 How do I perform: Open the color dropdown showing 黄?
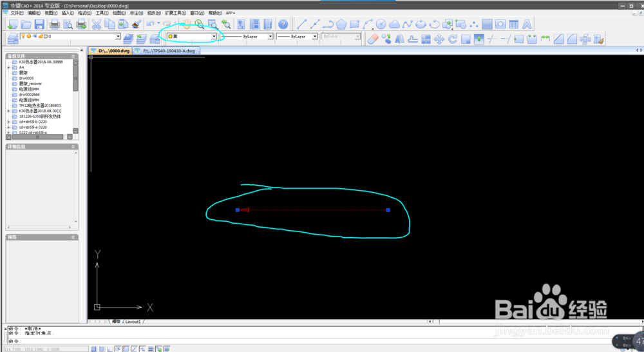click(214, 37)
